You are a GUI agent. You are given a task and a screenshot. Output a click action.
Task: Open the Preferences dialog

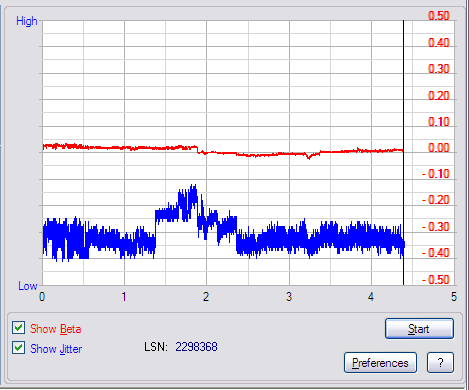[x=380, y=363]
